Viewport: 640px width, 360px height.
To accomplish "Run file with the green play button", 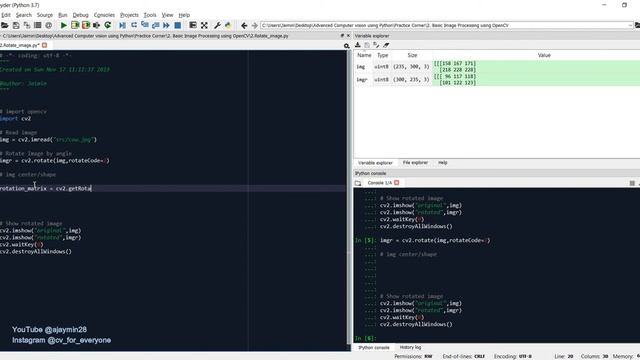I will (x=64, y=25).
